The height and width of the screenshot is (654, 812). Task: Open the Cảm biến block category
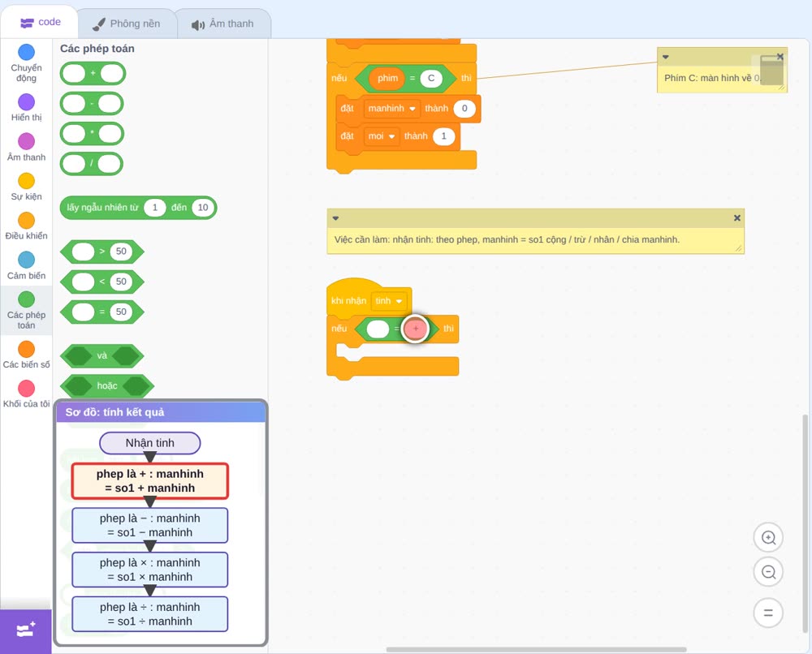[x=26, y=266]
